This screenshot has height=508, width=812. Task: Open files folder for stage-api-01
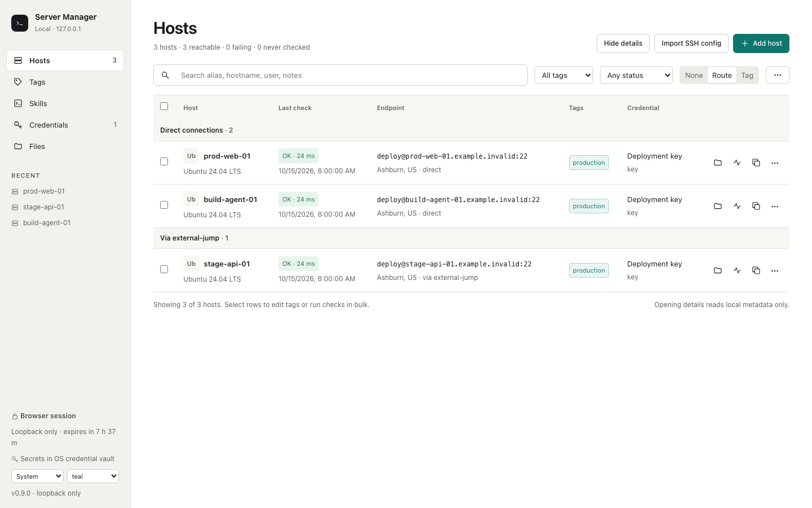tap(718, 270)
